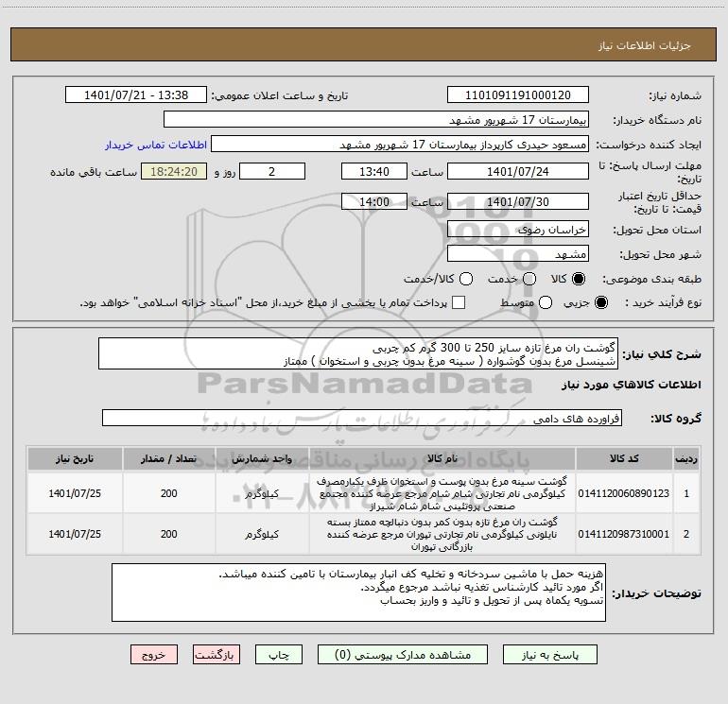Click the ردیف column header
Screen dimensions: 728x704
point(686,459)
